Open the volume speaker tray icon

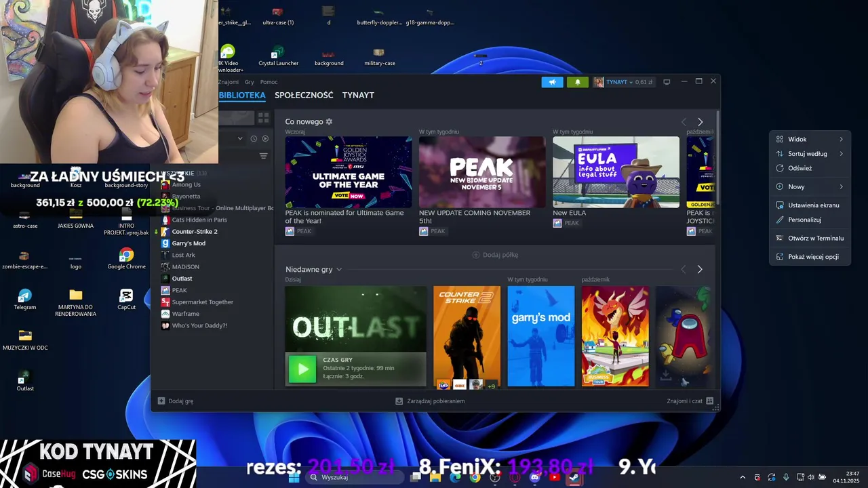[811, 478]
